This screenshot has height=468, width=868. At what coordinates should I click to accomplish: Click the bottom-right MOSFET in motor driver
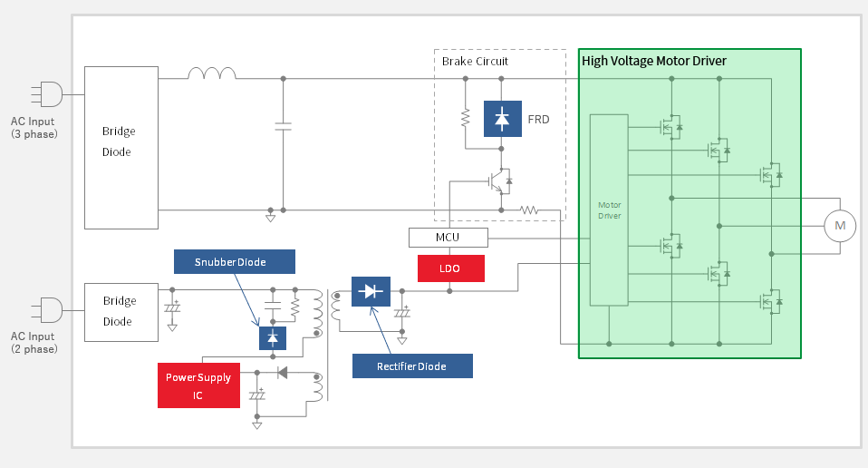pos(771,300)
